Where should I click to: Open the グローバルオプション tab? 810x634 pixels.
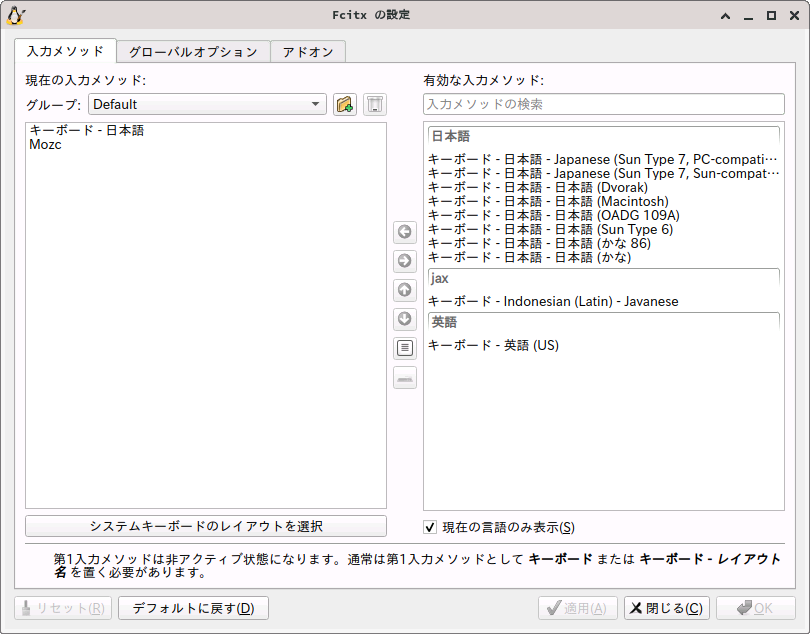193,52
